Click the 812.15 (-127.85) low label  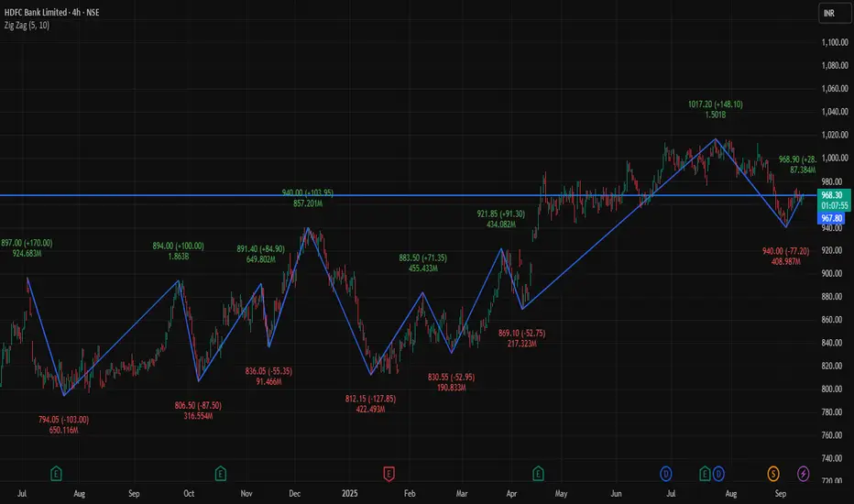[x=370, y=399]
